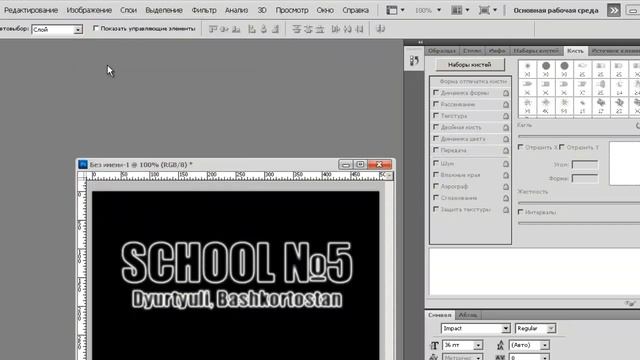Viewport: 640px width, 360px height.
Task: Check the Текстура option
Action: pos(436,116)
